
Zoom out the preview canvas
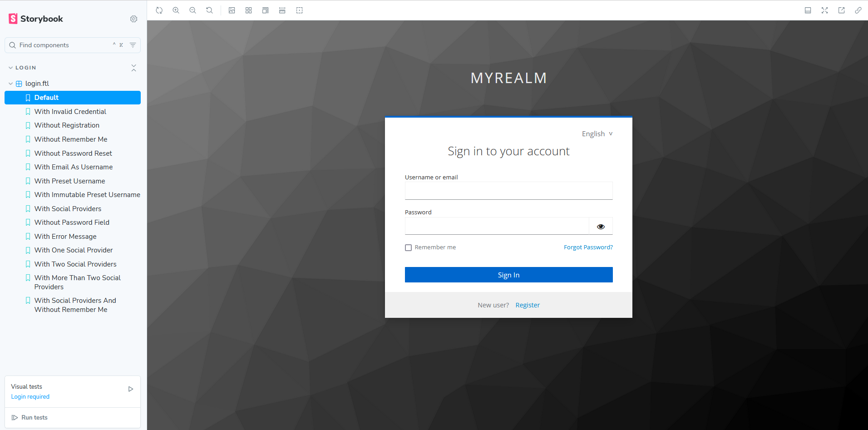coord(193,10)
